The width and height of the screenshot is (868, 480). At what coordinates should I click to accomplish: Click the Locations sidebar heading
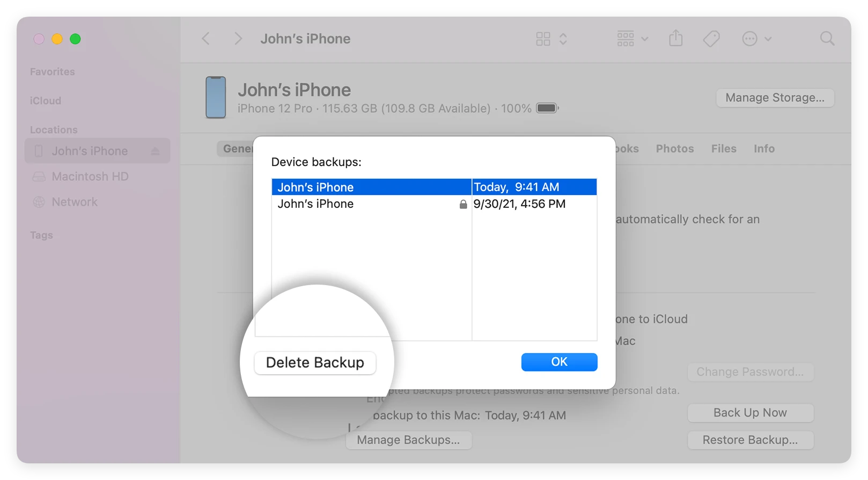(x=54, y=129)
